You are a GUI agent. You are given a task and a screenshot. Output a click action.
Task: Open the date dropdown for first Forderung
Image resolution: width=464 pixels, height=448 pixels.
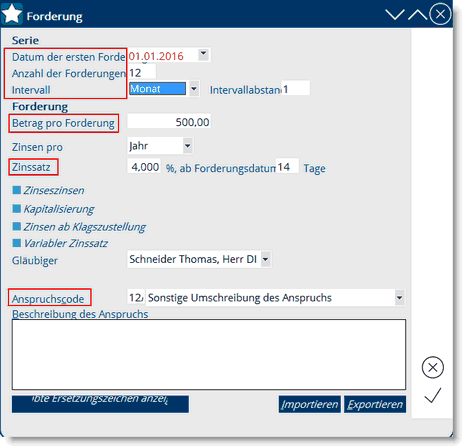(203, 54)
